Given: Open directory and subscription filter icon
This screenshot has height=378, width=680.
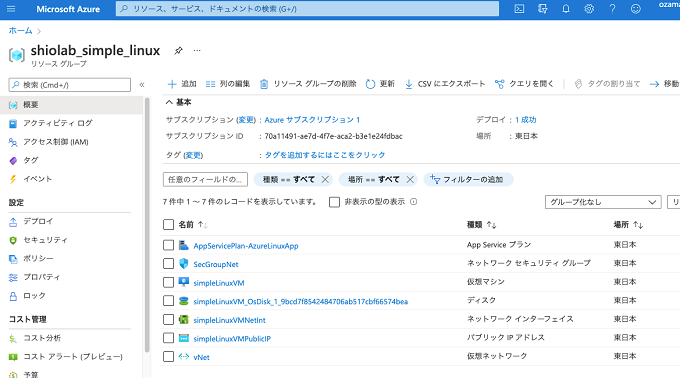Looking at the screenshot, I should (x=543, y=9).
